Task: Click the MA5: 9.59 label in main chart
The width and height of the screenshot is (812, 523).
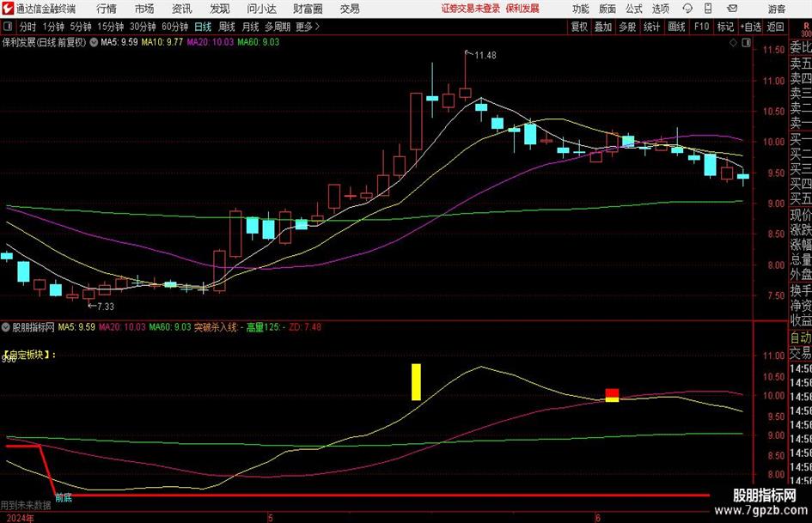Action: point(119,42)
